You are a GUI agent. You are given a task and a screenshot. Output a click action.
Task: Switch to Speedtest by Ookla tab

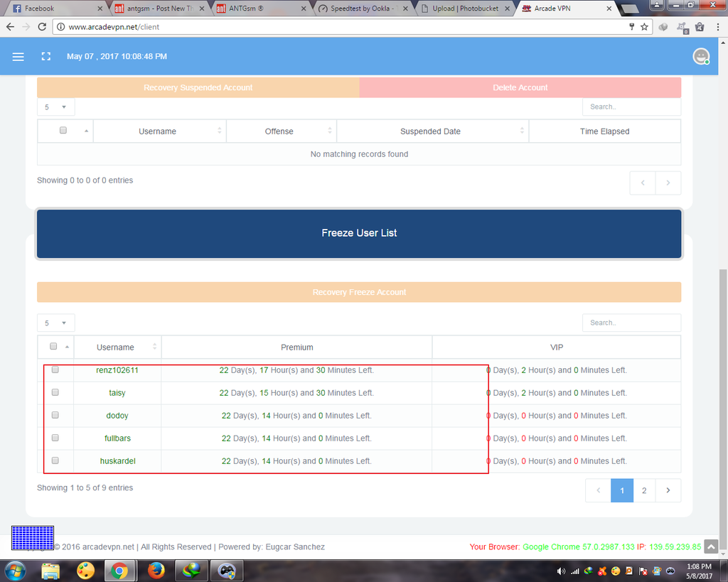click(x=359, y=9)
